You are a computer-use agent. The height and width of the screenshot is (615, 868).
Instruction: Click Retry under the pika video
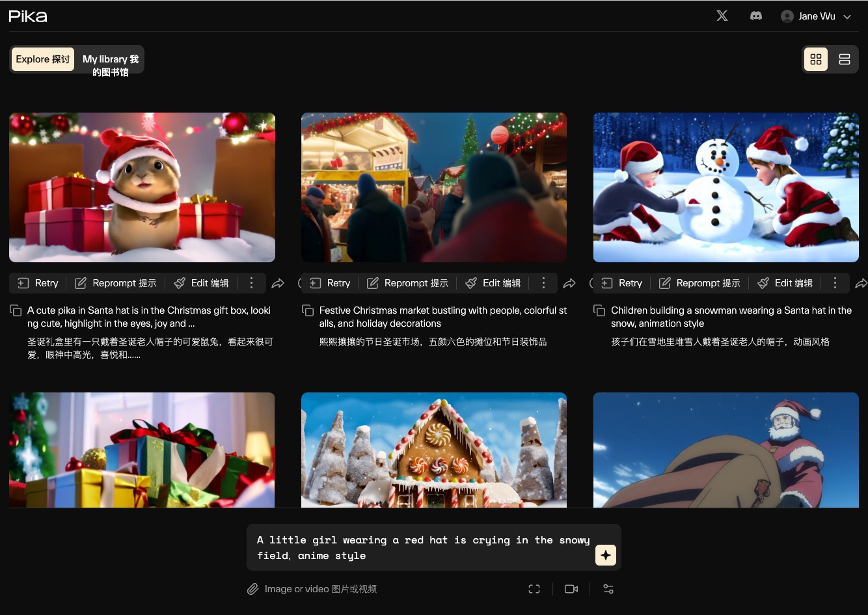(38, 283)
